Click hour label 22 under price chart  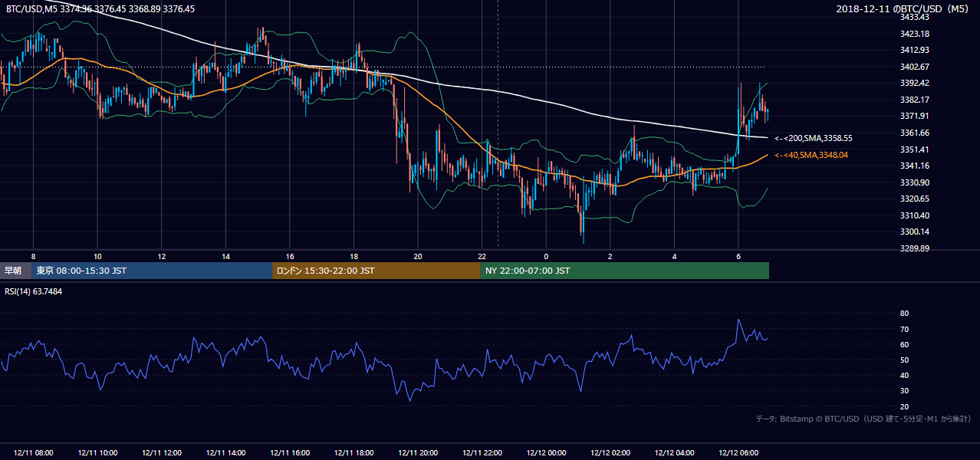coord(482,256)
